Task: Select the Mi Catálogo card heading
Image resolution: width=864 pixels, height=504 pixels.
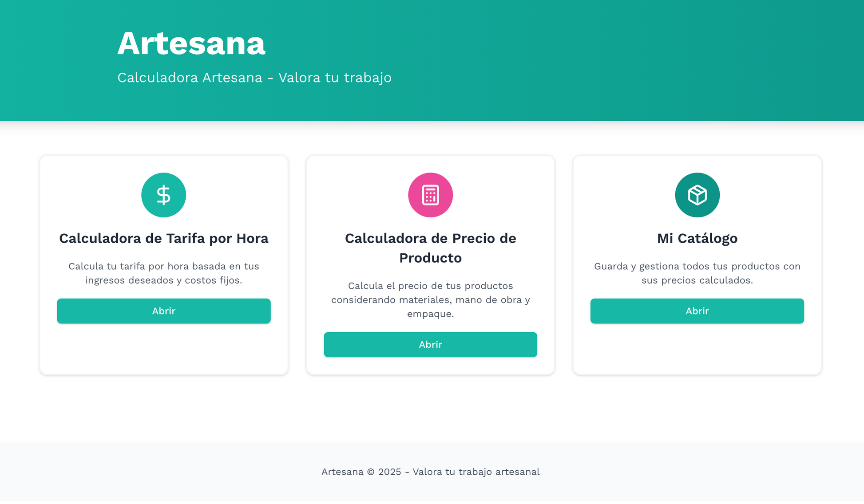Action: [x=697, y=238]
